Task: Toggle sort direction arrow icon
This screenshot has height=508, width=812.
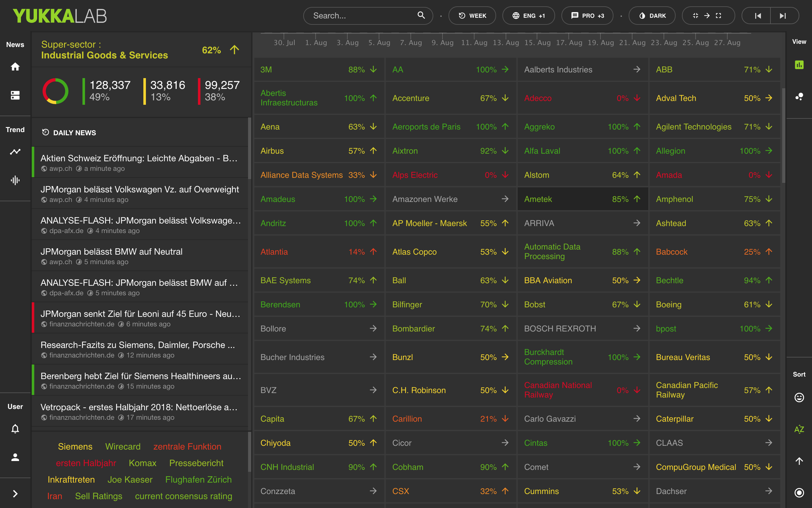Action: click(x=799, y=461)
